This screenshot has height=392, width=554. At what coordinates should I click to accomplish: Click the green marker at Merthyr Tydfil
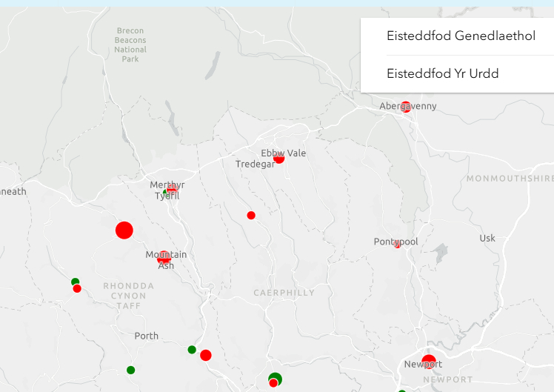[165, 193]
